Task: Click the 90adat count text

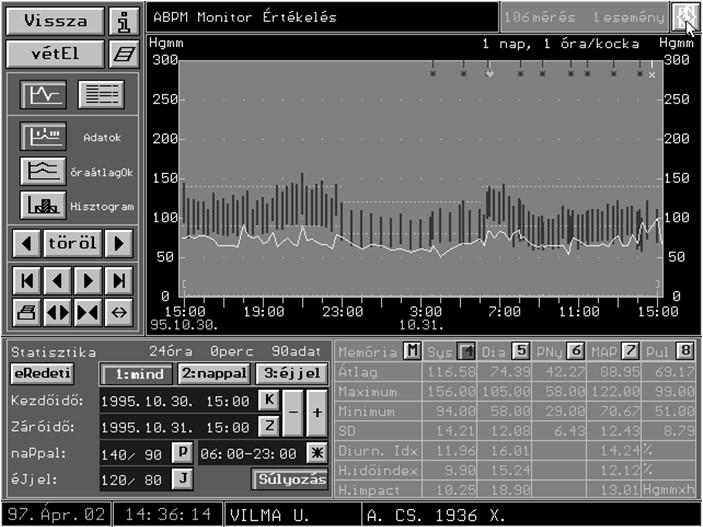Action: 296,351
